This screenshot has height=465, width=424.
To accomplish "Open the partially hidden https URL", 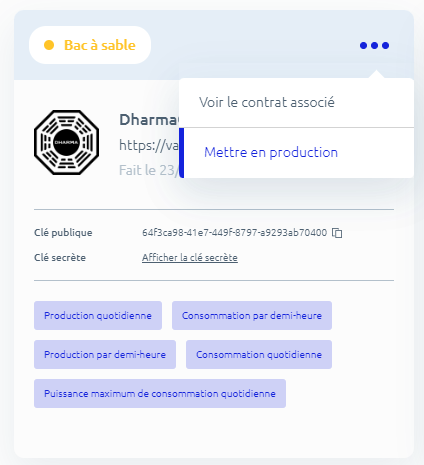I will pyautogui.click(x=149, y=145).
